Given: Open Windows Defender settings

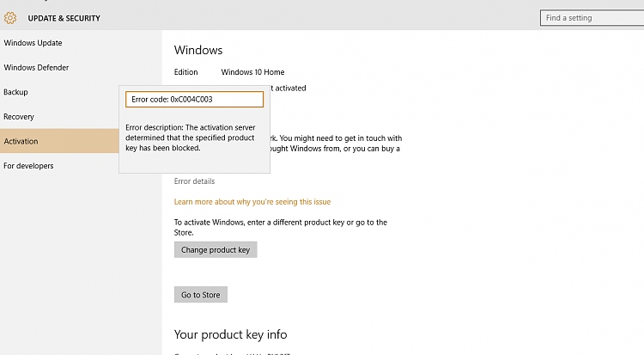Looking at the screenshot, I should click(36, 67).
